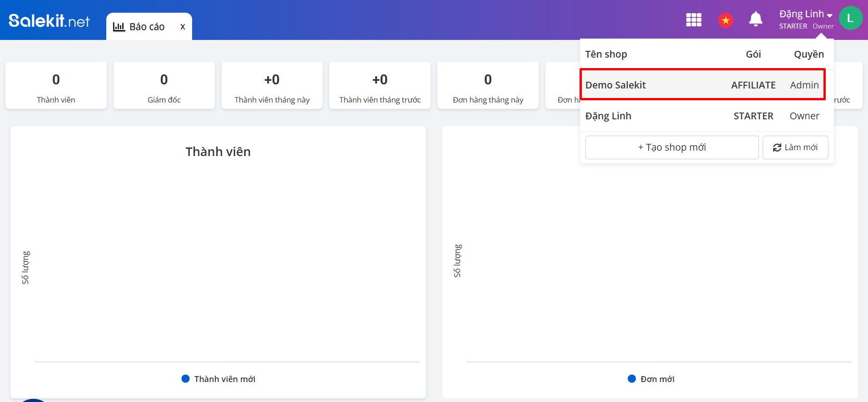Open the notifications bell
868x402 pixels.
(755, 20)
